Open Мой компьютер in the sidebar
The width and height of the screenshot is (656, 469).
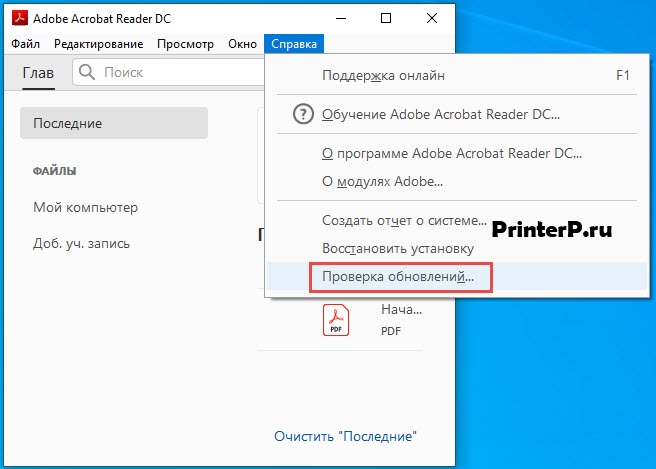85,207
